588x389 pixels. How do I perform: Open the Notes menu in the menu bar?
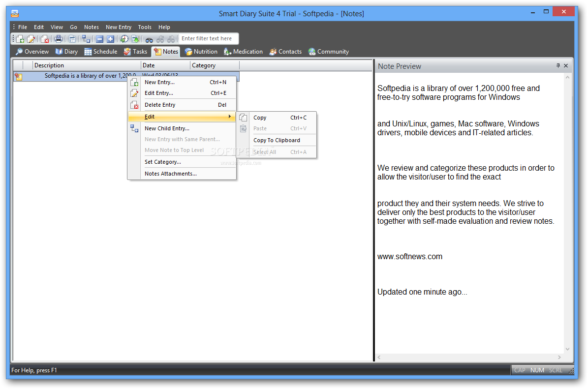pyautogui.click(x=92, y=27)
